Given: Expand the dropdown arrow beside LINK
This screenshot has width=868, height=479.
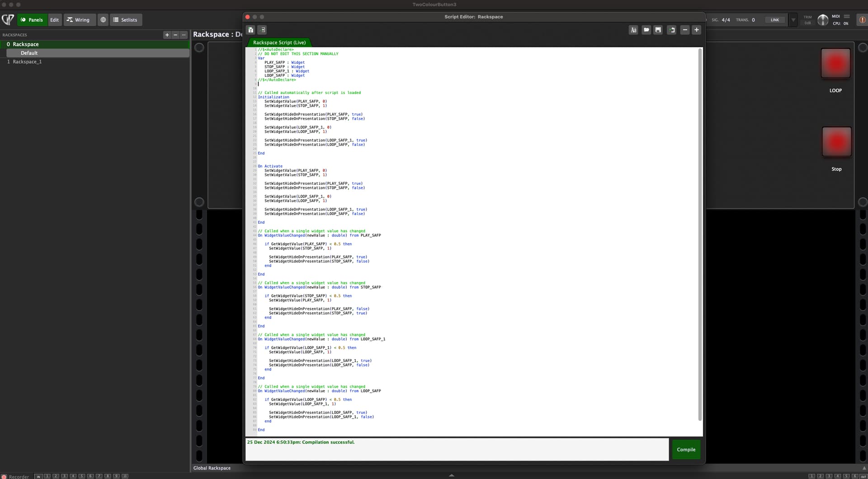Looking at the screenshot, I should 793,20.
